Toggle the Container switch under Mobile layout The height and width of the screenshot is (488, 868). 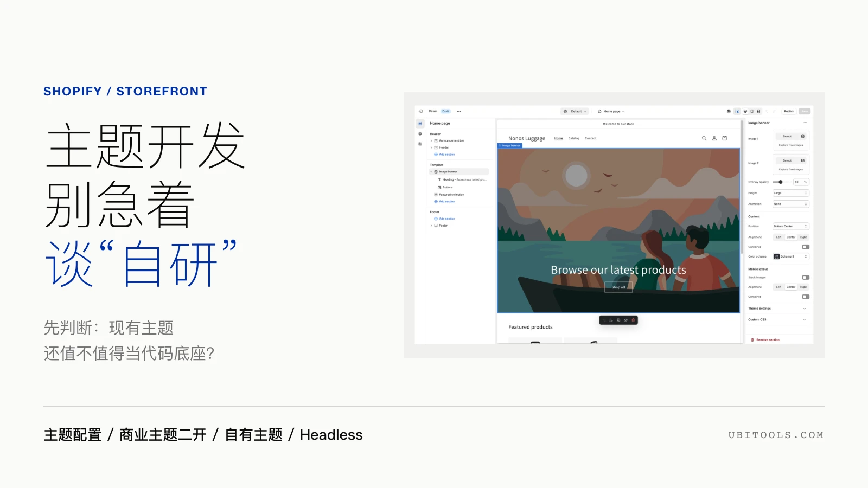coord(806,297)
